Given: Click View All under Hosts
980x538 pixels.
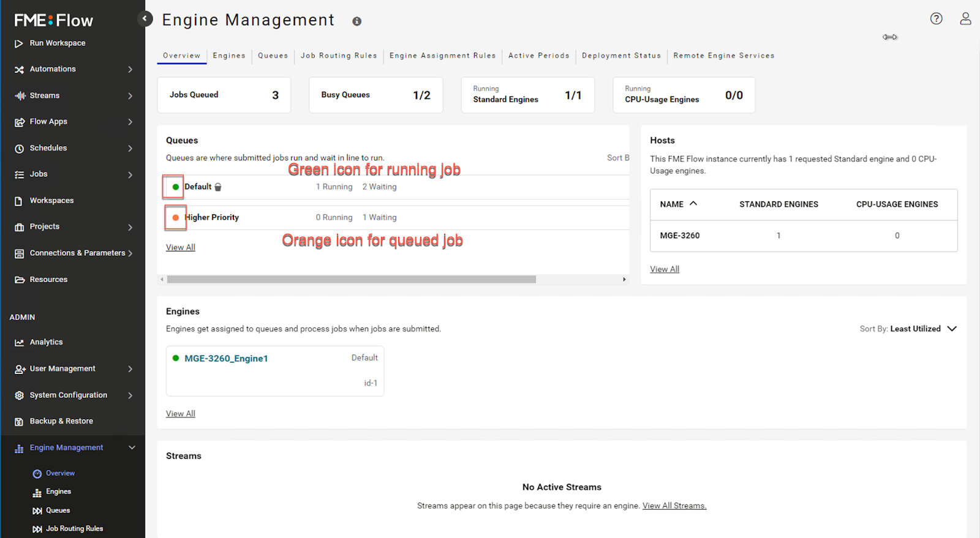Looking at the screenshot, I should 665,269.
